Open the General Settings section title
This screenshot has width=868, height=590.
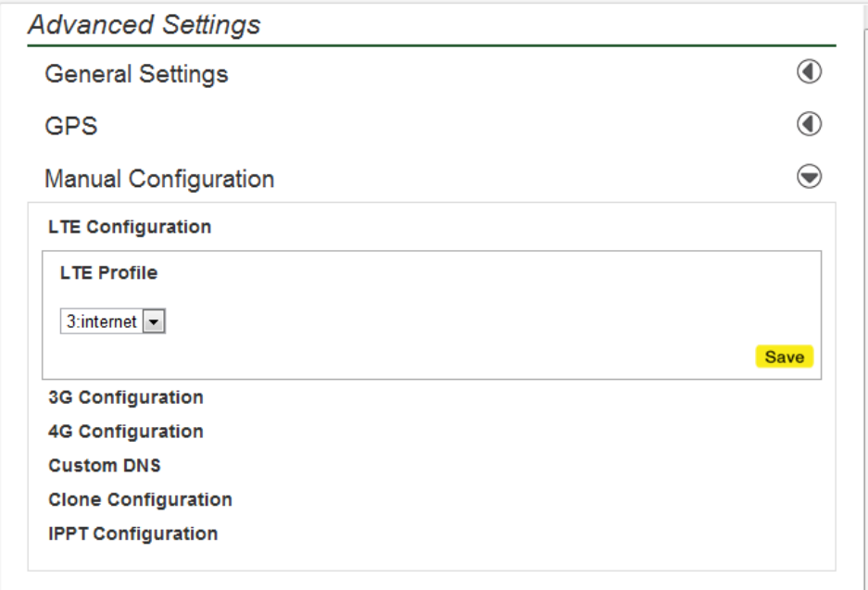(136, 74)
